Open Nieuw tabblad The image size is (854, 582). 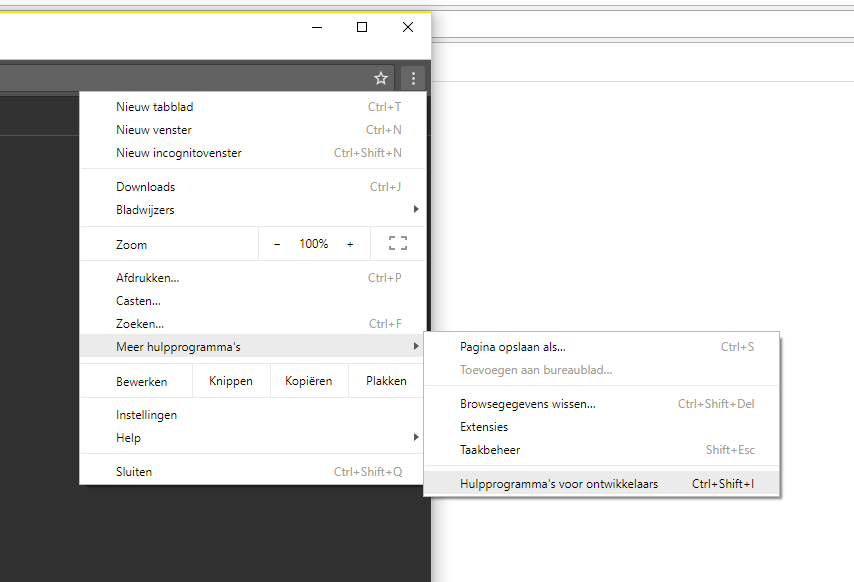coord(253,107)
